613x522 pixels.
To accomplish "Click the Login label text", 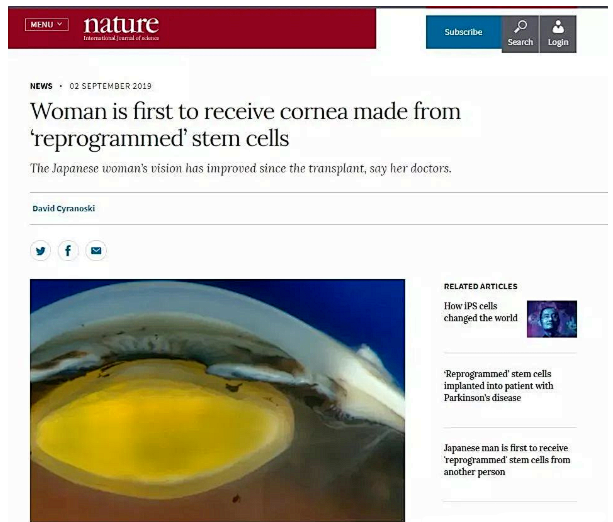I will pyautogui.click(x=558, y=42).
